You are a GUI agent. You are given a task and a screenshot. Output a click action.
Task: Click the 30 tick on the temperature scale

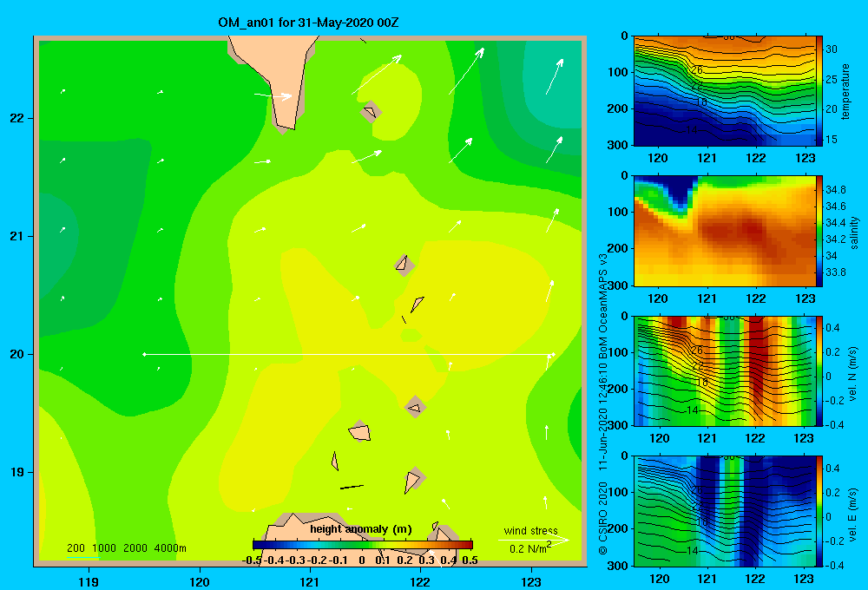tap(831, 49)
